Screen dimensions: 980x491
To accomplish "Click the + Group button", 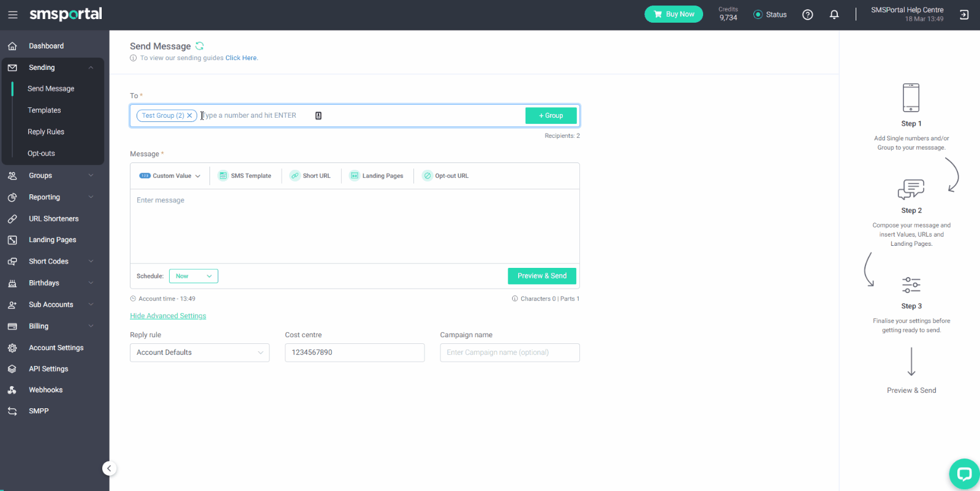I will tap(551, 116).
